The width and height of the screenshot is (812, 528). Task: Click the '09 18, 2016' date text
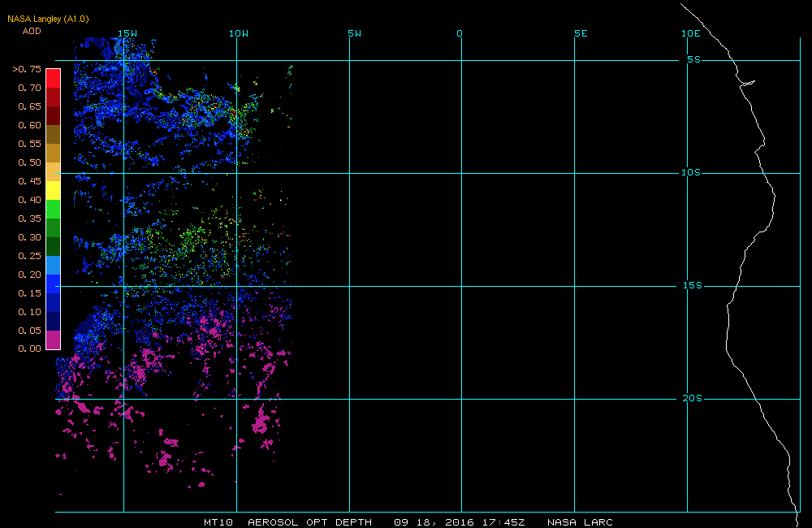point(434,522)
